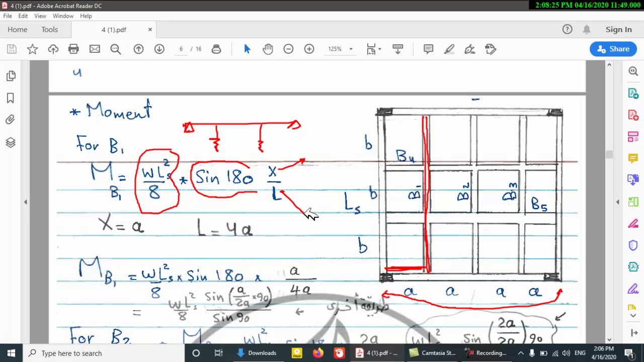This screenshot has height=362, width=644.
Task: Click the blue Share button
Action: (x=613, y=49)
